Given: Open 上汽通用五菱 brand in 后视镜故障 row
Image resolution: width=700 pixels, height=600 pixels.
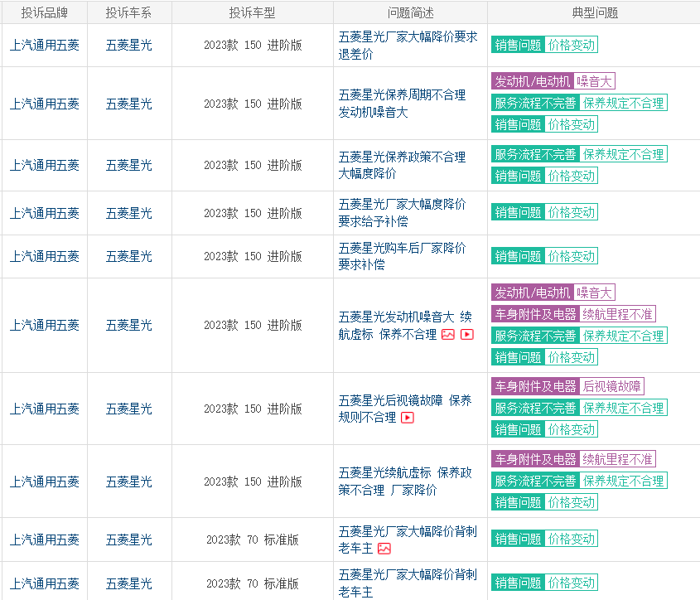Looking at the screenshot, I should tap(44, 409).
